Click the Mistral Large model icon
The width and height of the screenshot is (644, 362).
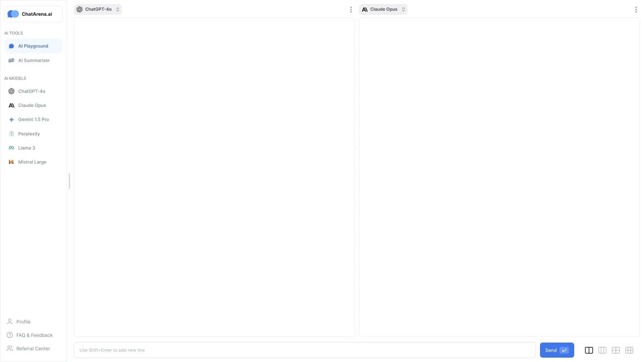point(11,162)
